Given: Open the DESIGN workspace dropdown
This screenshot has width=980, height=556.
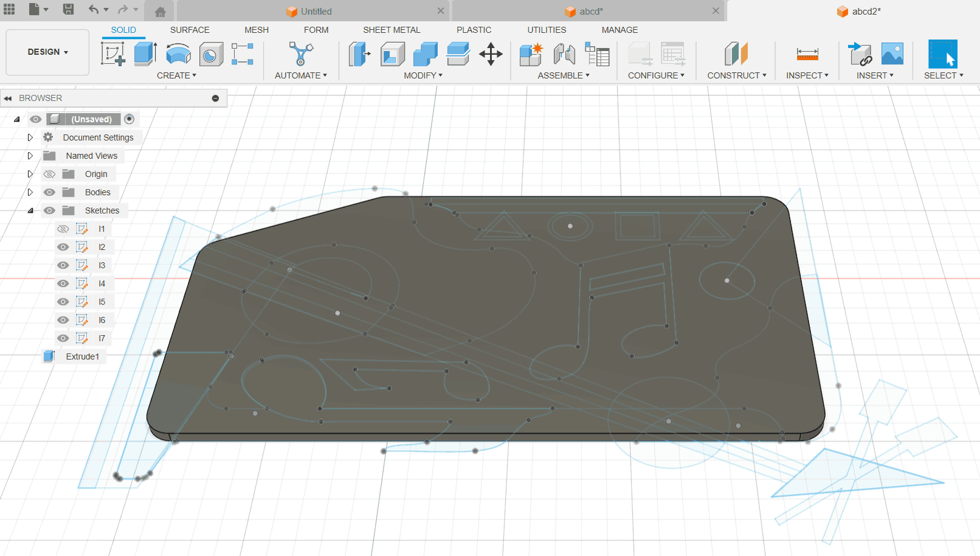Looking at the screenshot, I should coord(47,52).
